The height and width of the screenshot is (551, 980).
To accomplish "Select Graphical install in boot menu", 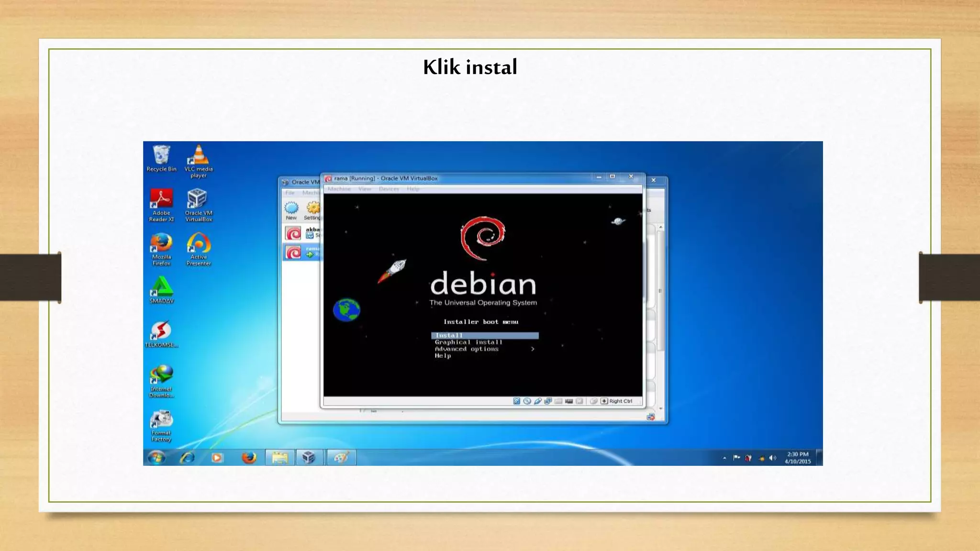I will point(468,342).
